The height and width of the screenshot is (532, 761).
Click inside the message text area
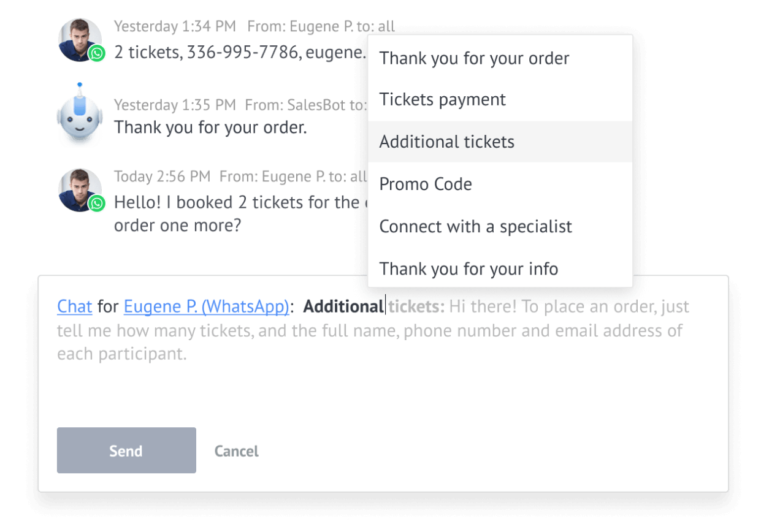383,368
